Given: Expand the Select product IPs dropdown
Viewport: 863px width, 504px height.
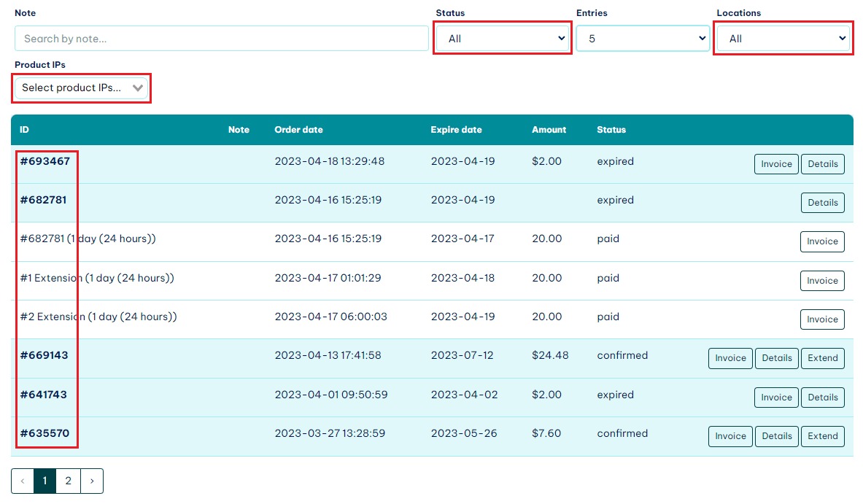Looking at the screenshot, I should coord(82,88).
